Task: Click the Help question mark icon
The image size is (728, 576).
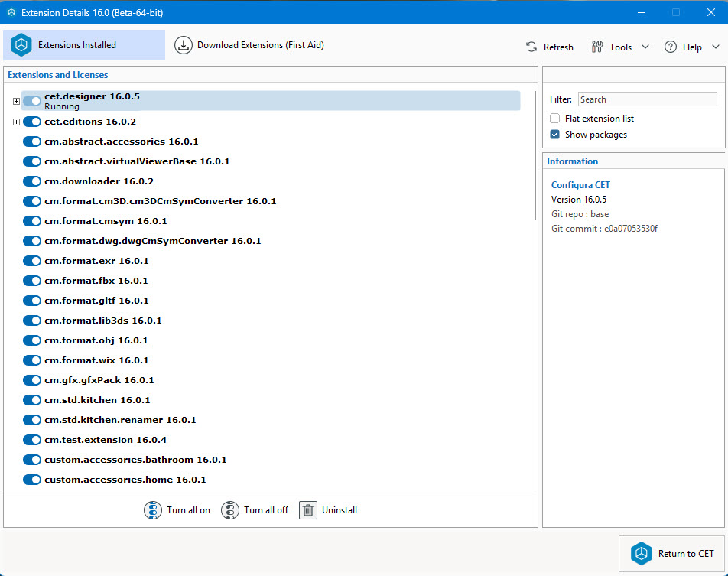Action: click(671, 47)
